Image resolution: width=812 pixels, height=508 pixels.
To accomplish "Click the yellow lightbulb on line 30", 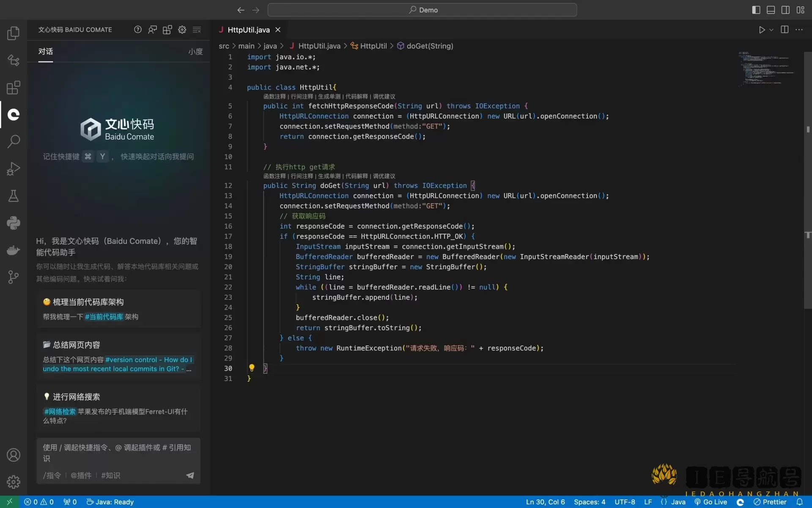I will [252, 367].
